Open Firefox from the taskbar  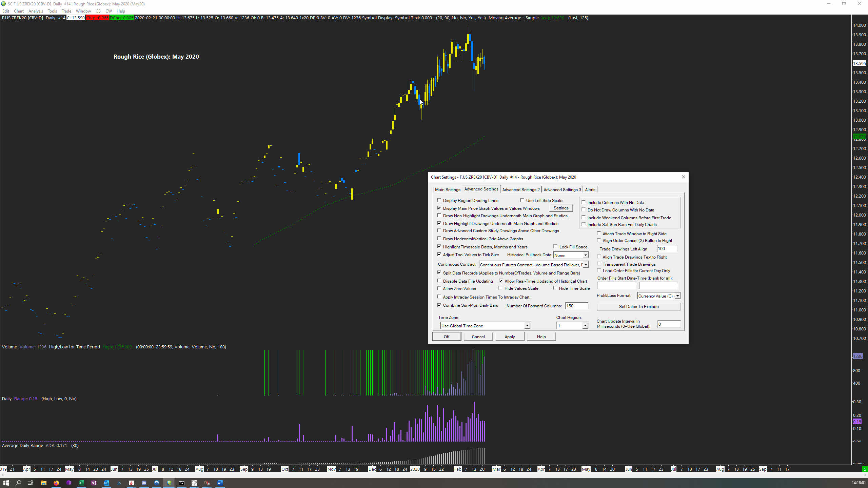click(x=56, y=483)
